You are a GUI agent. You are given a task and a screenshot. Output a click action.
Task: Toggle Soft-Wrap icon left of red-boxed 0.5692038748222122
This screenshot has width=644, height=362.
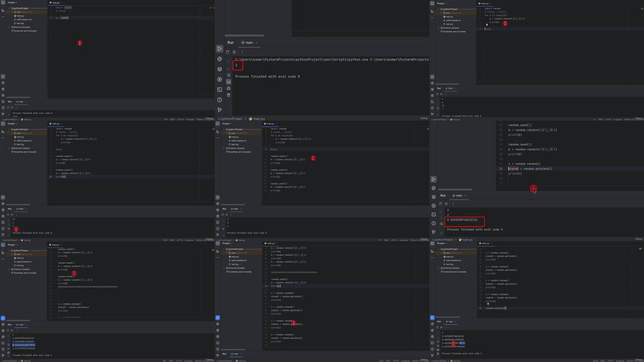pos(441,223)
